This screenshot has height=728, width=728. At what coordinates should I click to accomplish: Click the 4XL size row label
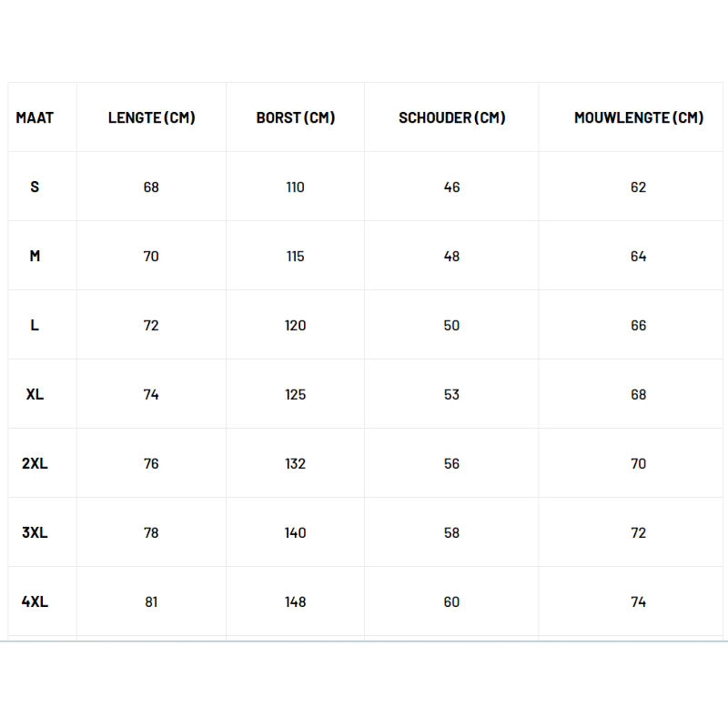coord(35,602)
